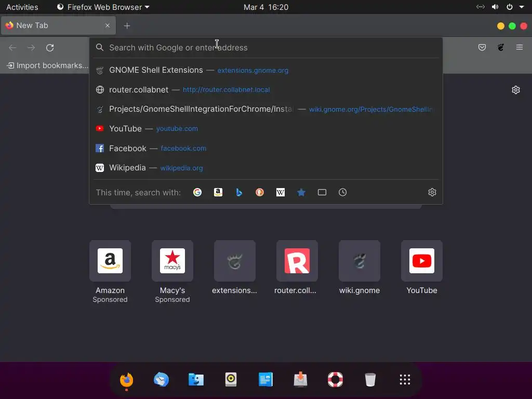Select the Wikipedia suggestion row
532x399 pixels.
coord(265,168)
